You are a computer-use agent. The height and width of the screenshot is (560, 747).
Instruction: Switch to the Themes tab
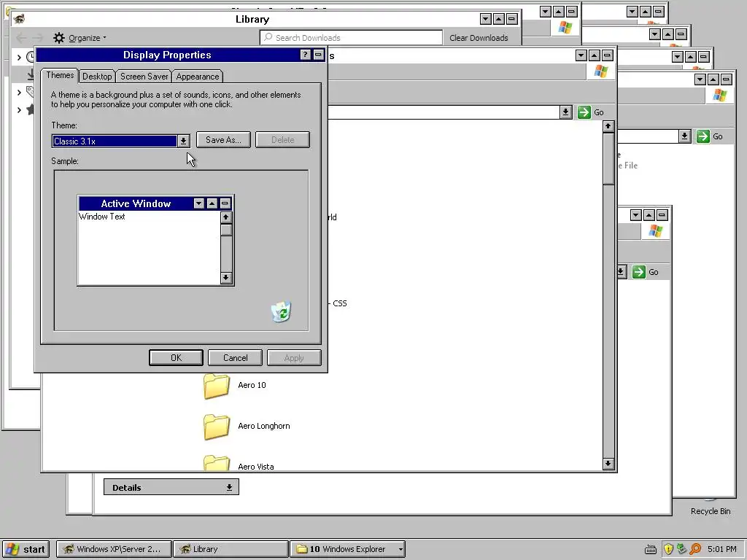pyautogui.click(x=60, y=75)
